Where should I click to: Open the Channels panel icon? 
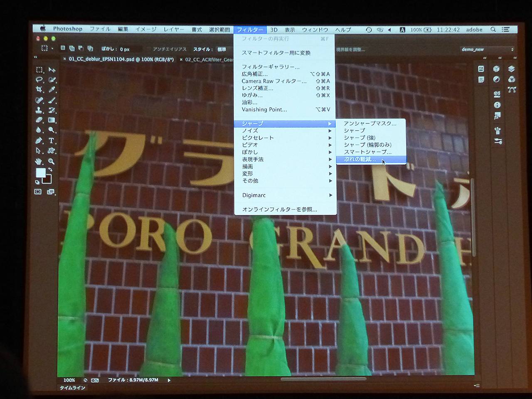tap(512, 79)
